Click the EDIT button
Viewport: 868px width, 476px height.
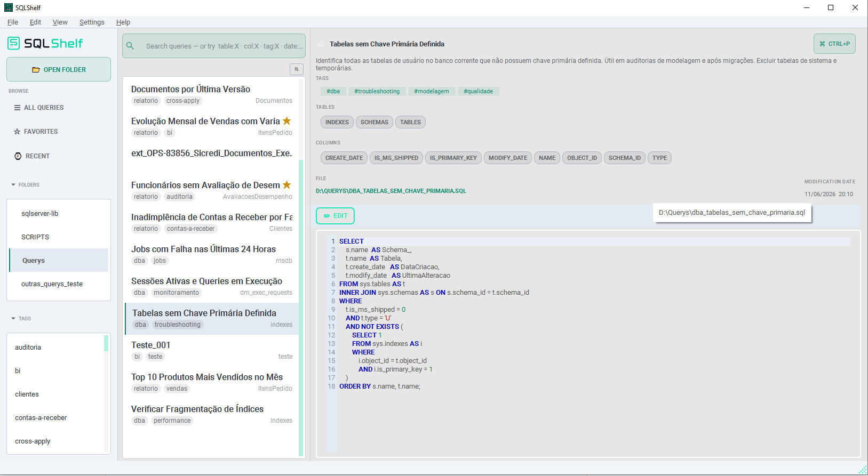[335, 216]
